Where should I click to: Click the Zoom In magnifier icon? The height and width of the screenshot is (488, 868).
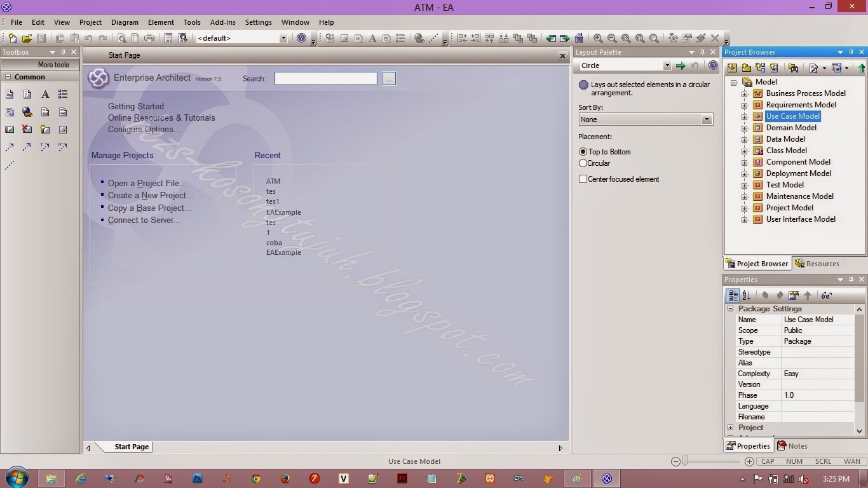[x=598, y=38]
